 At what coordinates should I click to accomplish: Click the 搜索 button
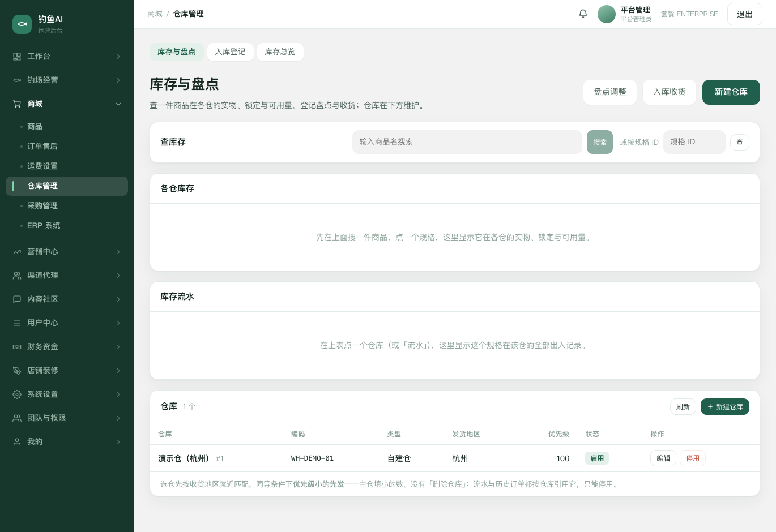(x=600, y=142)
